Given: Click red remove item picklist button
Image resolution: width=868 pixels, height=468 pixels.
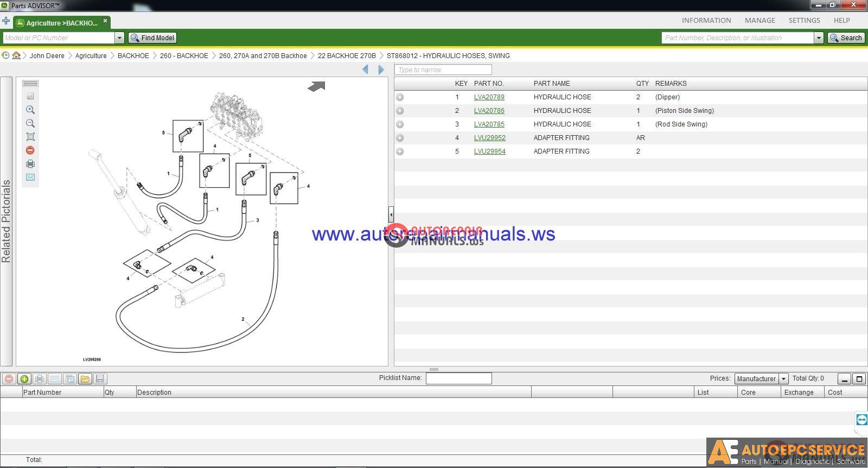Looking at the screenshot, I should (9, 379).
